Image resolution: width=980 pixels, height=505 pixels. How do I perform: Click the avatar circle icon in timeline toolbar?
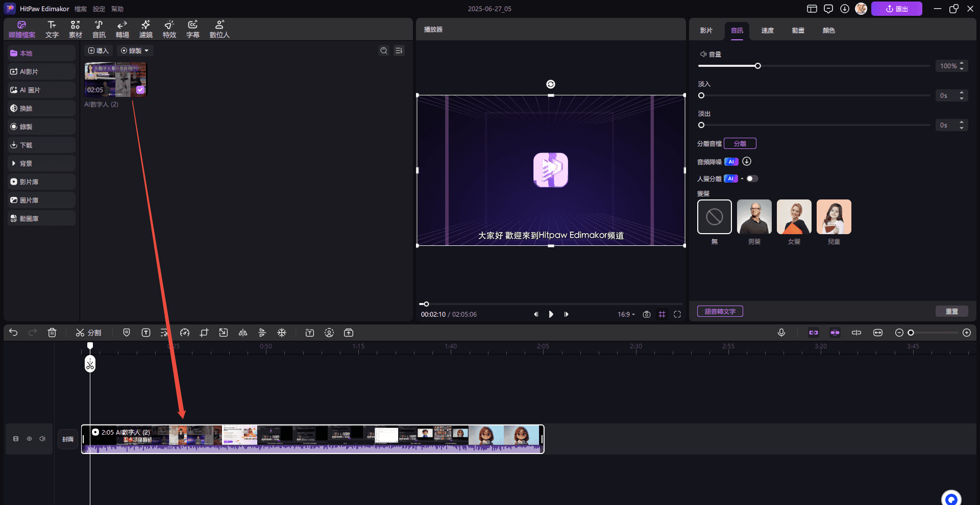click(329, 333)
